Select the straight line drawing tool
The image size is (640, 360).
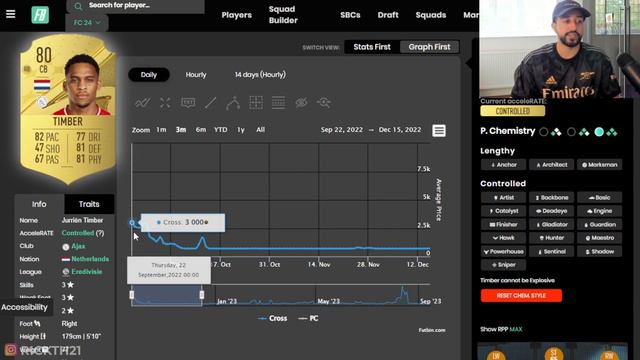pyautogui.click(x=211, y=103)
